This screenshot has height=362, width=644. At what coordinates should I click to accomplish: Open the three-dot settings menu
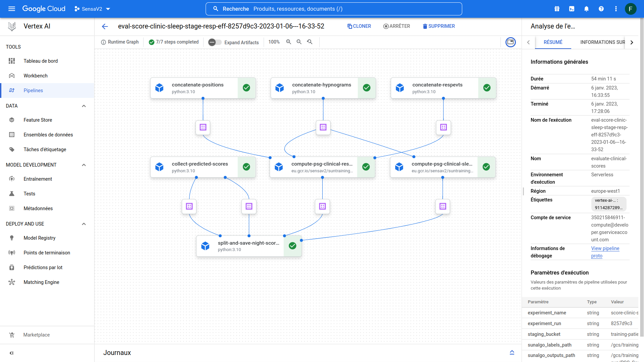click(x=616, y=9)
